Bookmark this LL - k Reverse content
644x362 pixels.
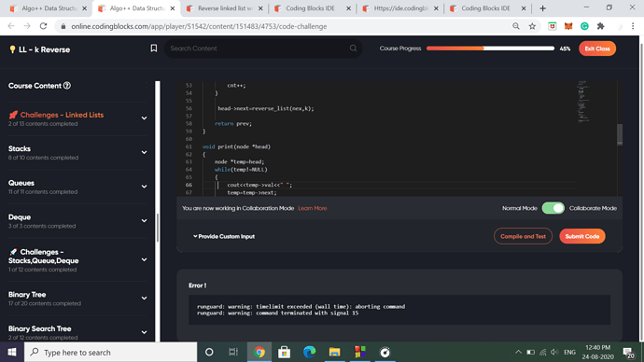(154, 49)
